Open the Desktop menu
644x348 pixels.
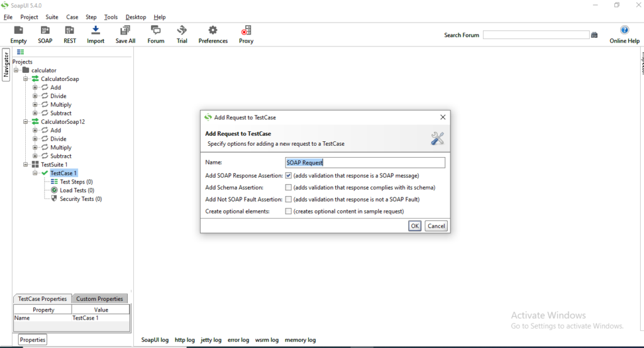pyautogui.click(x=136, y=17)
